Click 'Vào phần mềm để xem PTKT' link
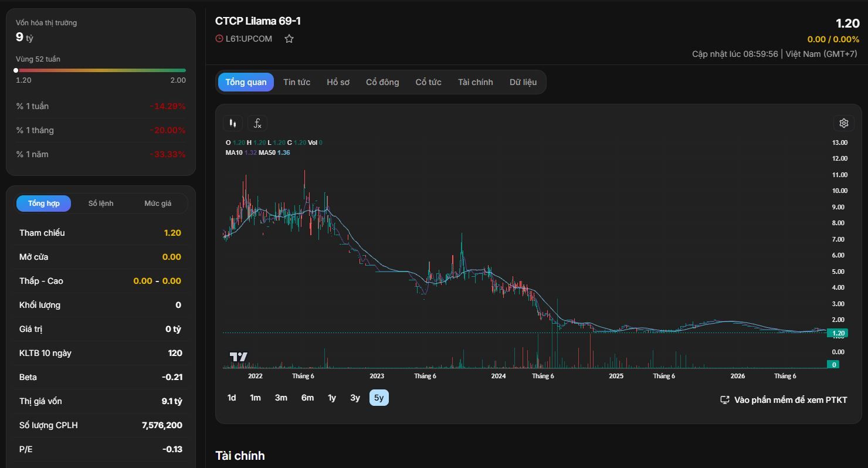Screen dimensions: 868x468 tap(791, 400)
